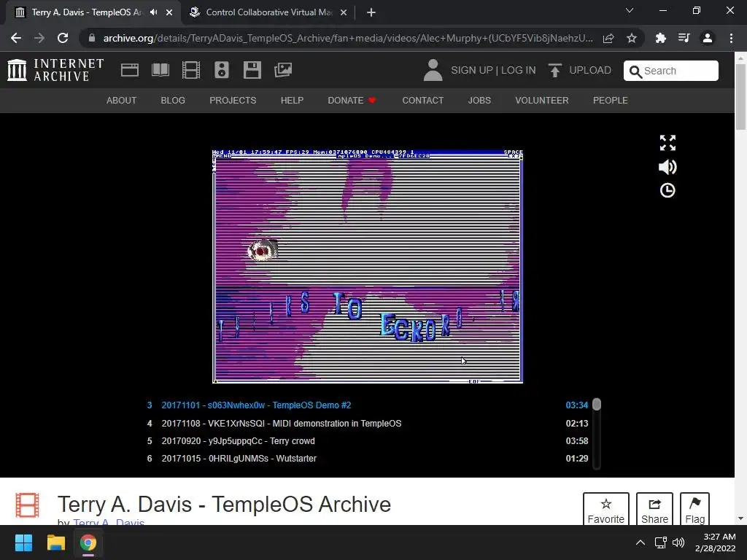
Task: Open media control playlist icon
Action: (684, 38)
